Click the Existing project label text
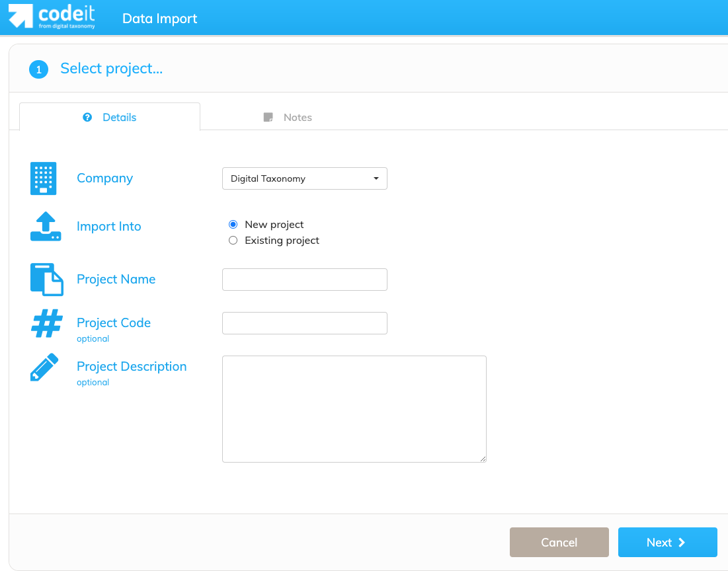 (282, 241)
